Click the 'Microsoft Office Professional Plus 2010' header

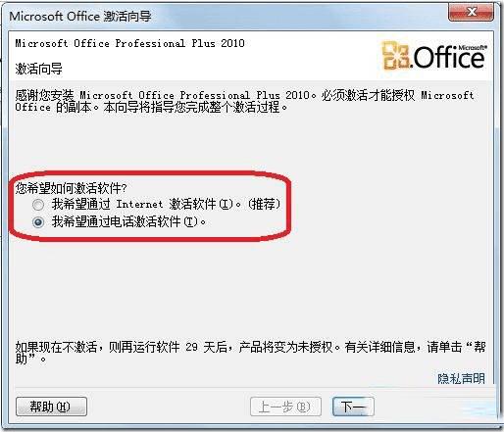(129, 43)
